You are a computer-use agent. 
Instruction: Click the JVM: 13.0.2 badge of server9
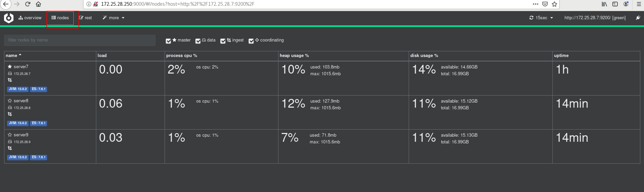pos(18,157)
